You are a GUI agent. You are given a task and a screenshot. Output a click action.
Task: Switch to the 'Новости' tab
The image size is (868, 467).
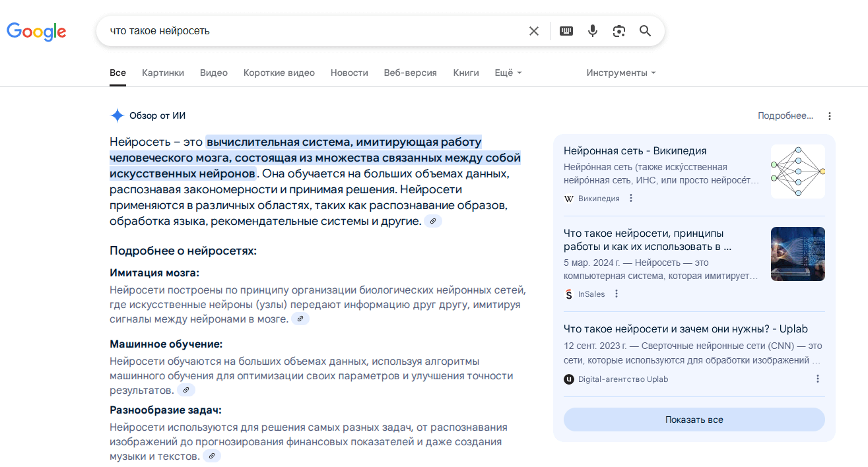pyautogui.click(x=349, y=73)
